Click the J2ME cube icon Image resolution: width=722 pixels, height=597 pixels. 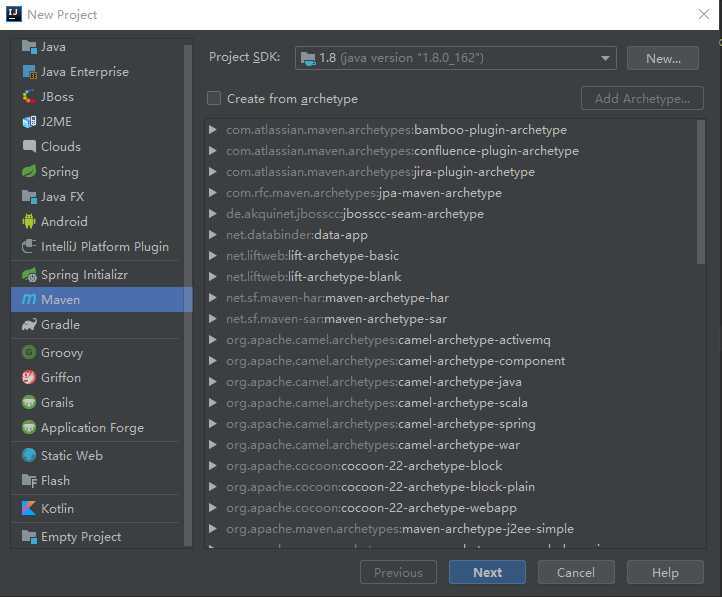click(x=29, y=122)
